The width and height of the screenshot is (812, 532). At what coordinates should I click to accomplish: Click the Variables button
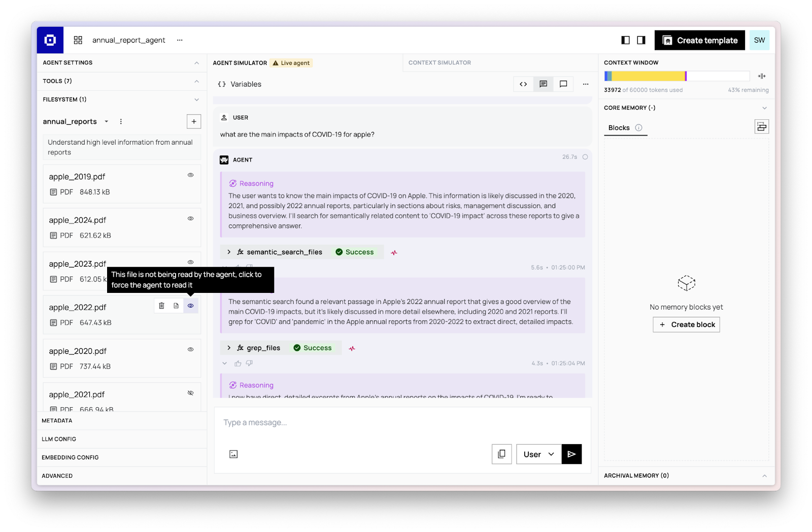240,84
